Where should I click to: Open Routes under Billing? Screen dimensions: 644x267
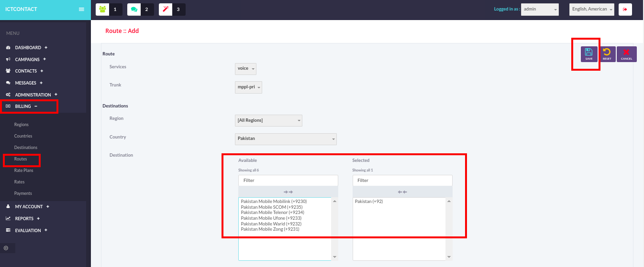tap(21, 159)
